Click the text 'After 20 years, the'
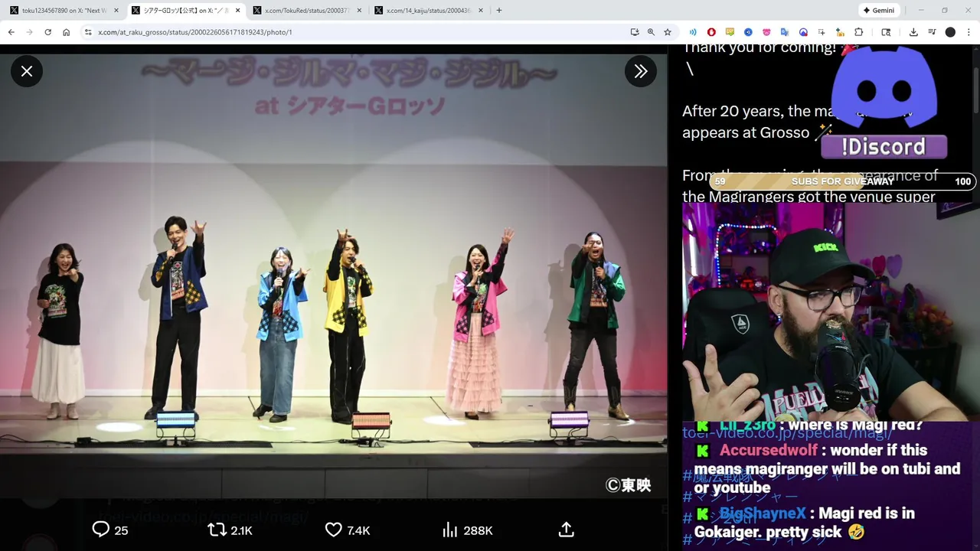The height and width of the screenshot is (551, 980). (x=746, y=111)
